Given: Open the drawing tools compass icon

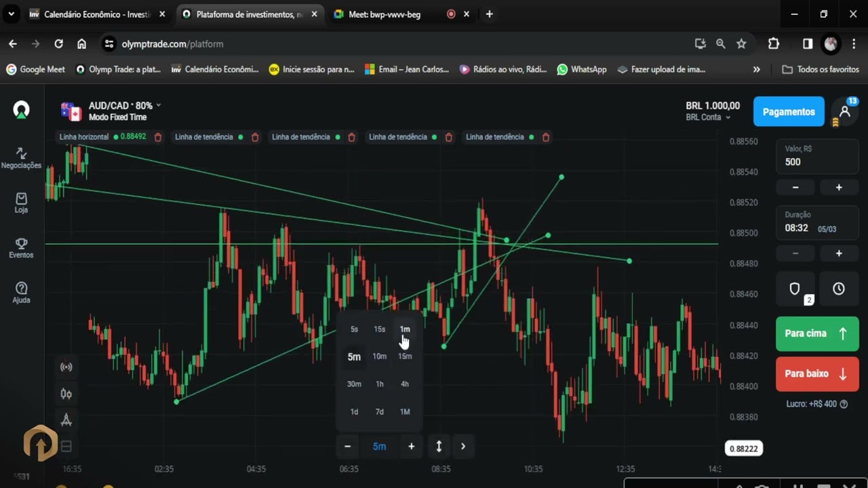Looking at the screenshot, I should (x=66, y=420).
